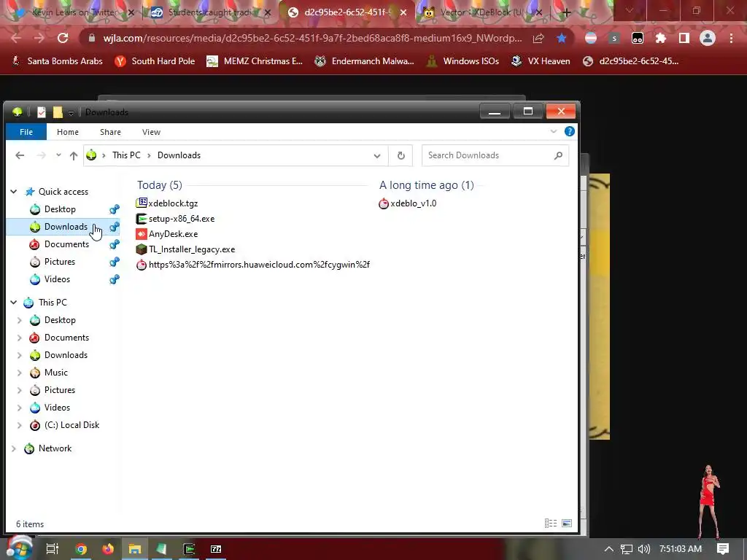Open Endermanch Malwa... bookmark

click(365, 61)
